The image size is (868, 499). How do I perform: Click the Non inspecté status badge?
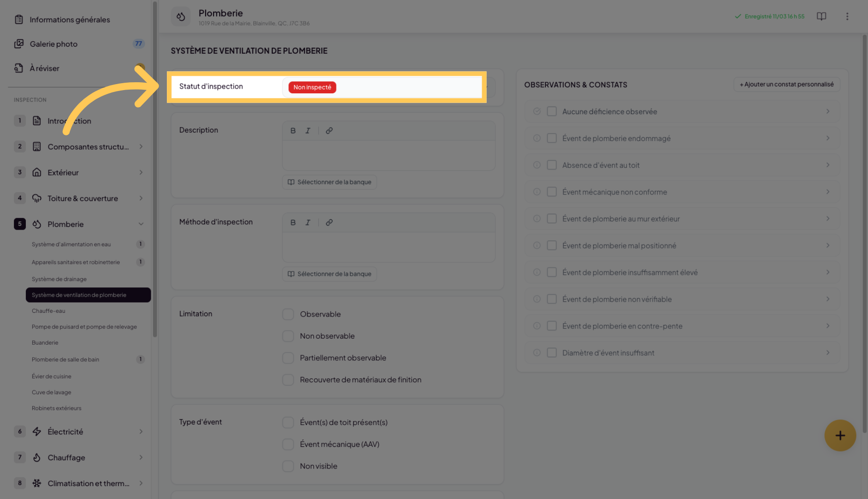click(312, 87)
